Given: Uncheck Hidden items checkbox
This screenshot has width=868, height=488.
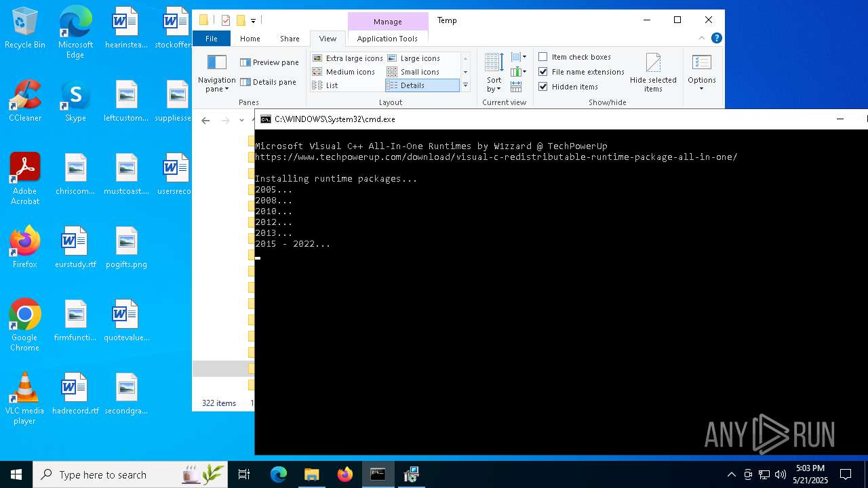Looking at the screenshot, I should (568, 87).
